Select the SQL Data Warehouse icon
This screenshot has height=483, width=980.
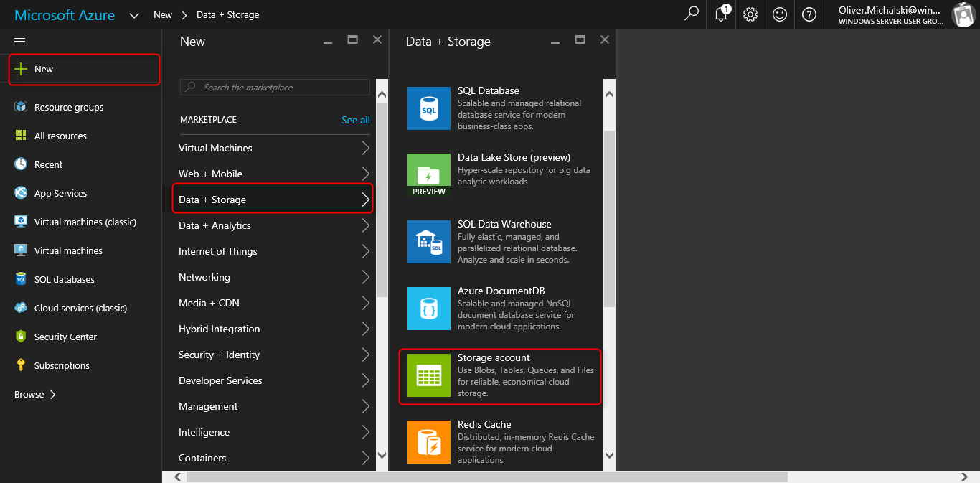click(429, 242)
